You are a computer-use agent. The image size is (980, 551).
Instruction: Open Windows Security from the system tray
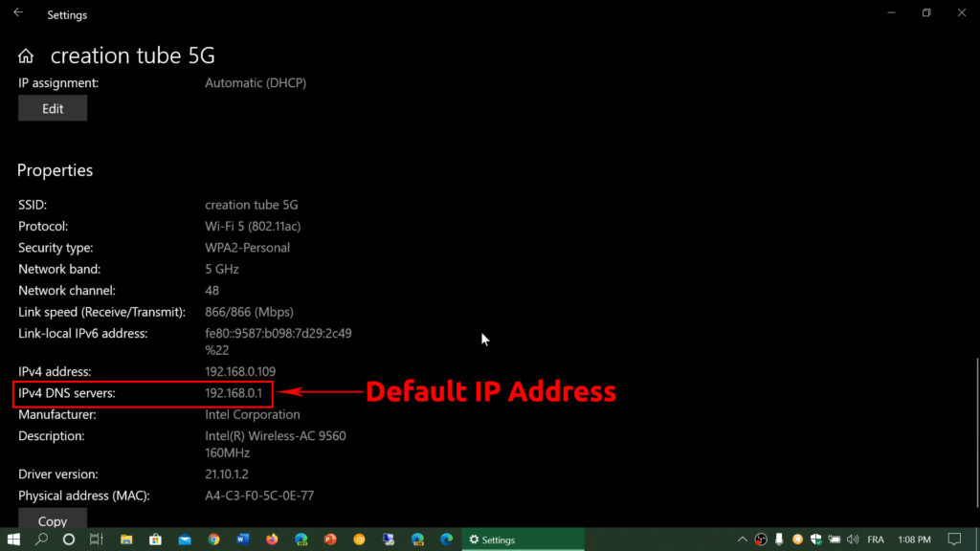814,540
